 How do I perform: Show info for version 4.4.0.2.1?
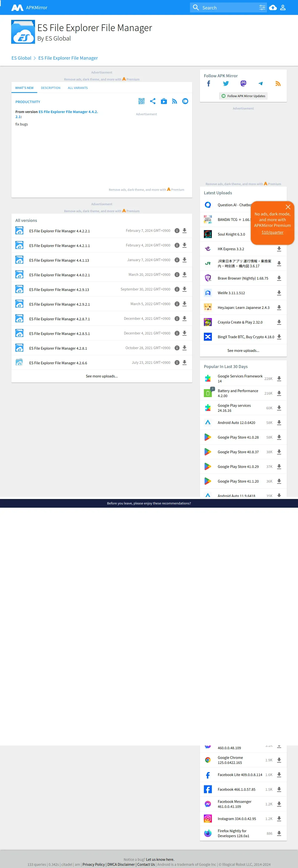(x=177, y=275)
